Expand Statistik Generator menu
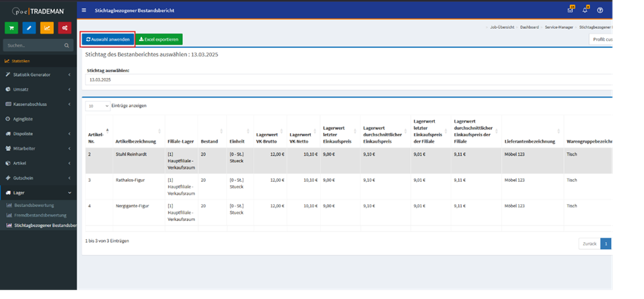The height and width of the screenshot is (299, 644). click(x=38, y=75)
